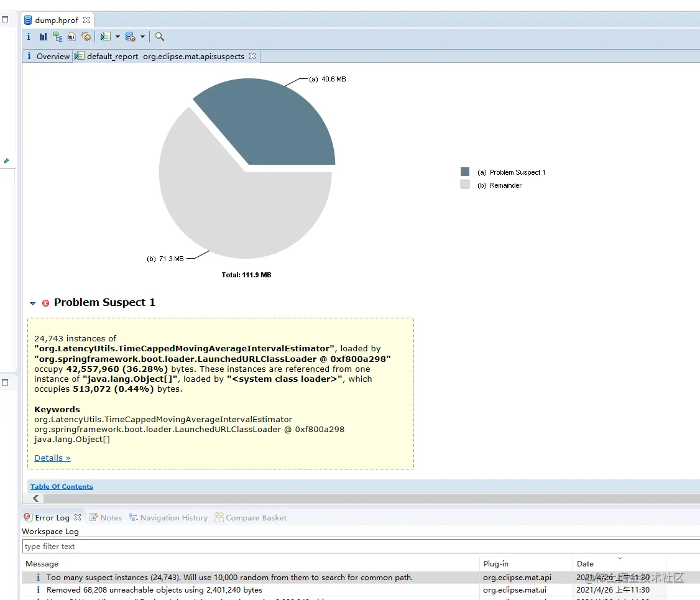The height and width of the screenshot is (600, 700).
Task: Click the green pin icon in left margin
Action: pos(6,161)
